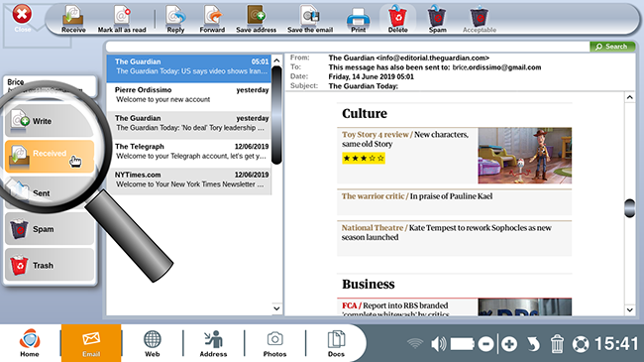Viewport: 644px width, 362px height.
Task: Select the Email tab in bottom bar
Action: point(91,343)
